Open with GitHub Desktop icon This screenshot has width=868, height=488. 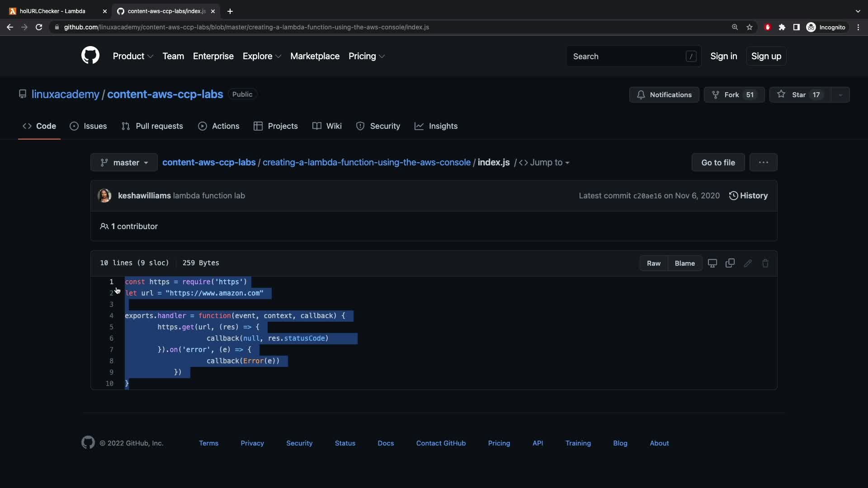pyautogui.click(x=712, y=263)
